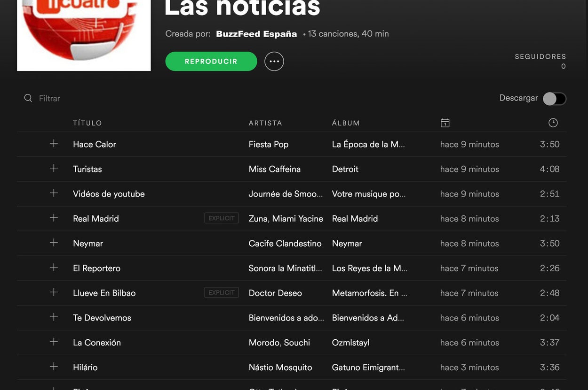Click into the Filtrar input field

click(141, 98)
